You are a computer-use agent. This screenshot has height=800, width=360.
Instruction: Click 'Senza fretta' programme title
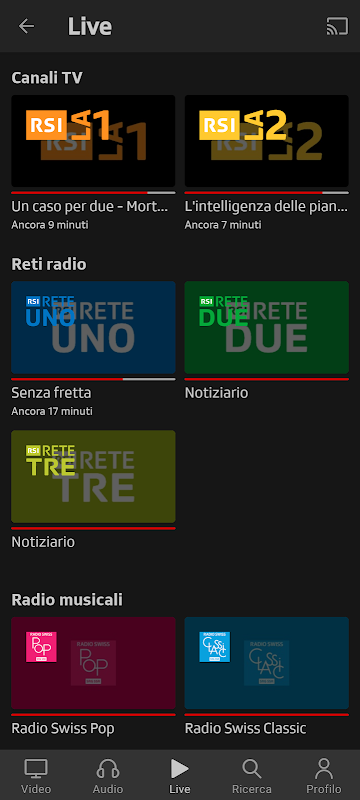coord(51,393)
